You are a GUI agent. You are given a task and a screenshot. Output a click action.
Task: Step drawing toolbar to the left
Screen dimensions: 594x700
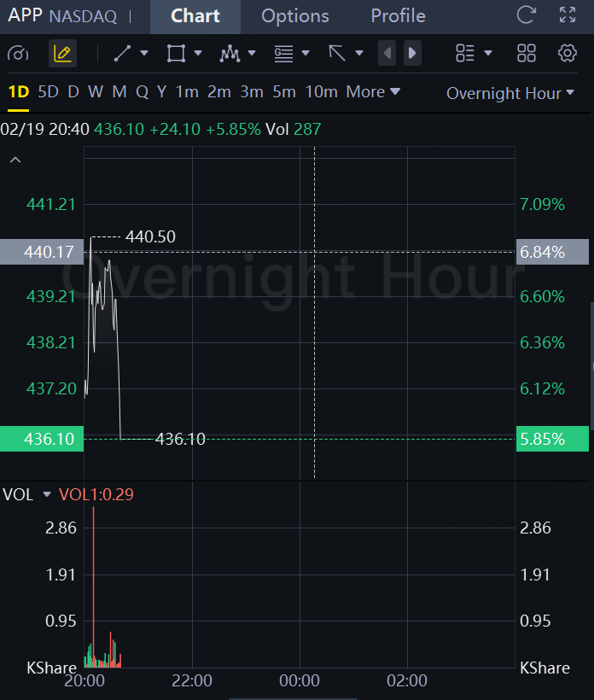tap(387, 53)
